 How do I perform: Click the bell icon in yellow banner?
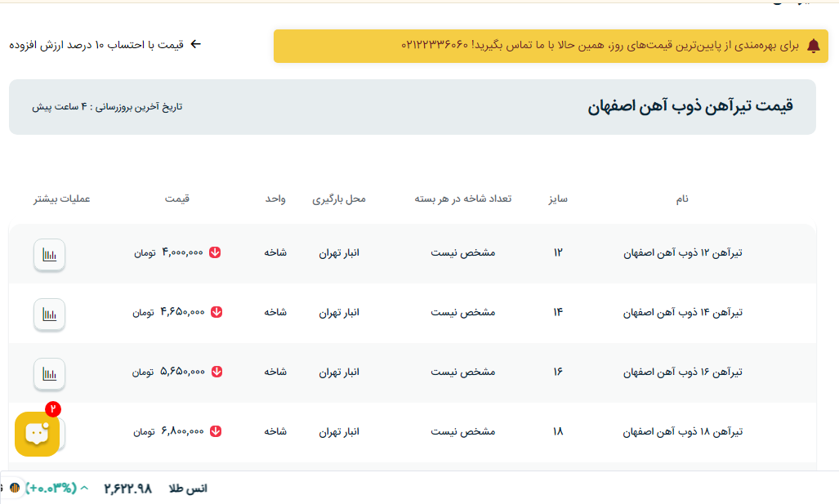pos(813,46)
